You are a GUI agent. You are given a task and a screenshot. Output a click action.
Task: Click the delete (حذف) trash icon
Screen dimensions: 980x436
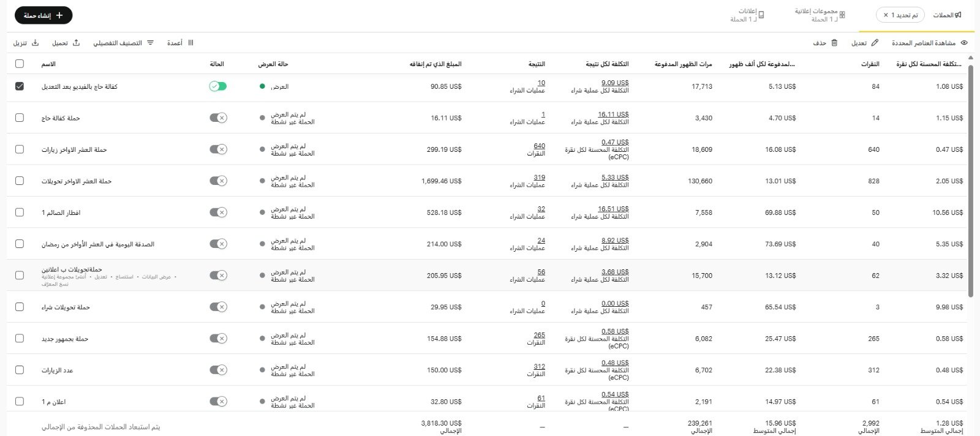coord(834,43)
